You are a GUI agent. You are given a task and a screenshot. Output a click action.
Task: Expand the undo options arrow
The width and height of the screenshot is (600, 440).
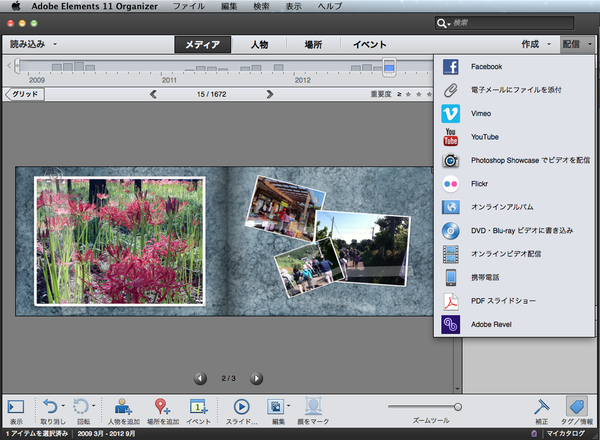coord(63,406)
